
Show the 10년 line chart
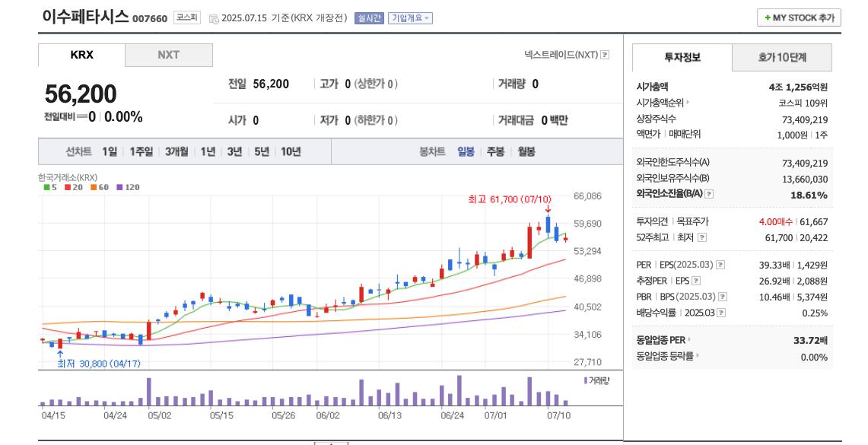291,151
